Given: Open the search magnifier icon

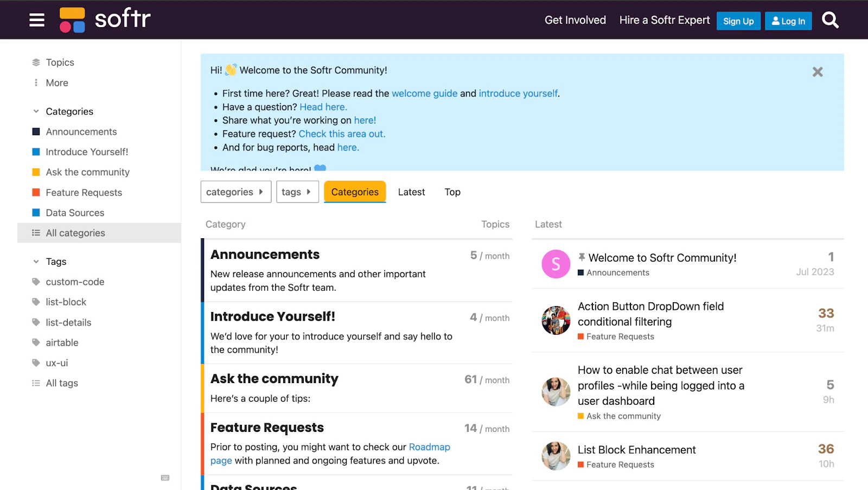Looking at the screenshot, I should pyautogui.click(x=830, y=20).
